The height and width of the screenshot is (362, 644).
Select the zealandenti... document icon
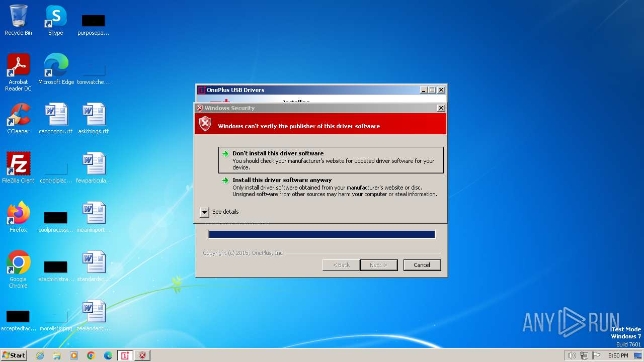(x=94, y=316)
